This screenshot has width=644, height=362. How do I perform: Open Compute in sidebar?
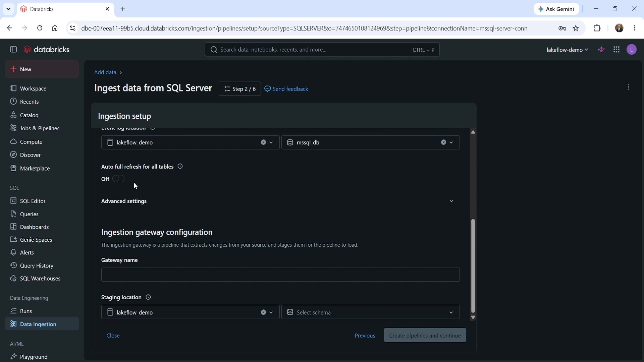click(x=42, y=142)
